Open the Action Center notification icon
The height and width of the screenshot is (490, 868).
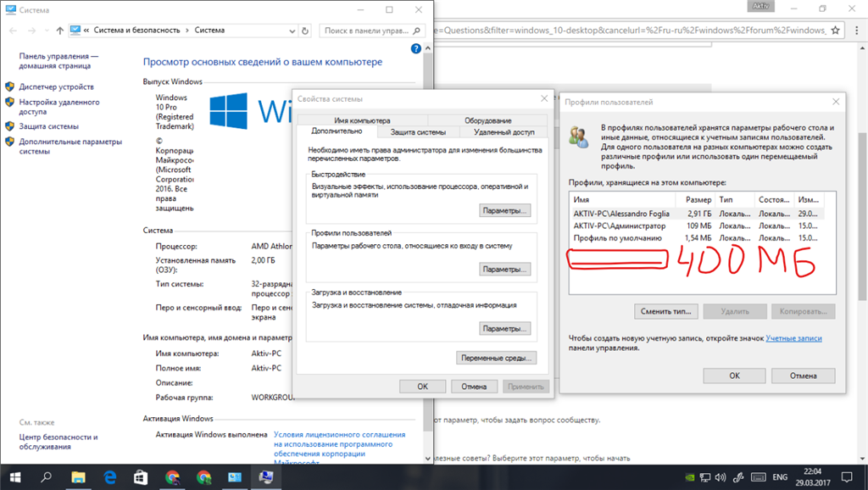pyautogui.click(x=847, y=477)
